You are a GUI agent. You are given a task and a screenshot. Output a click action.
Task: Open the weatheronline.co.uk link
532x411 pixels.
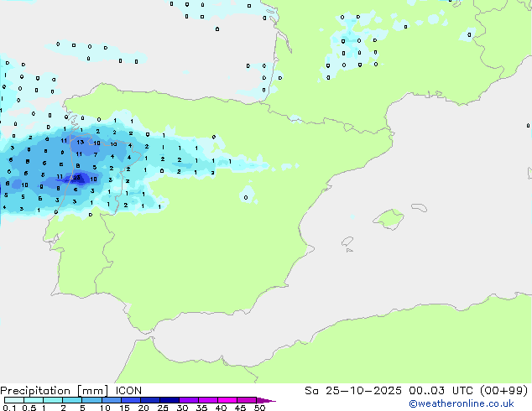coord(462,403)
